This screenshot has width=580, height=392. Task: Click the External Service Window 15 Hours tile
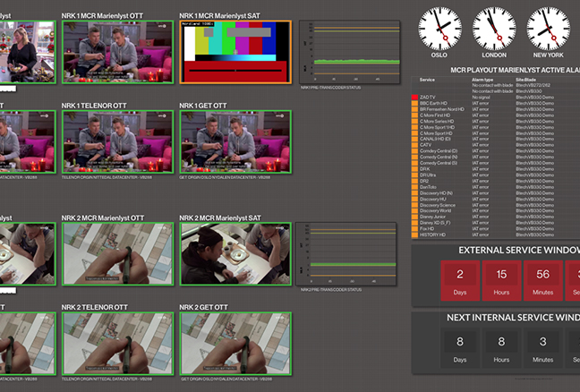pos(501,281)
